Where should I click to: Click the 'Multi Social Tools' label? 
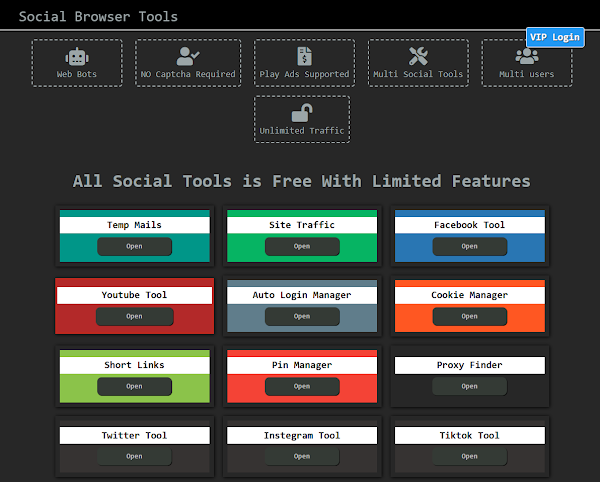pyautogui.click(x=418, y=74)
